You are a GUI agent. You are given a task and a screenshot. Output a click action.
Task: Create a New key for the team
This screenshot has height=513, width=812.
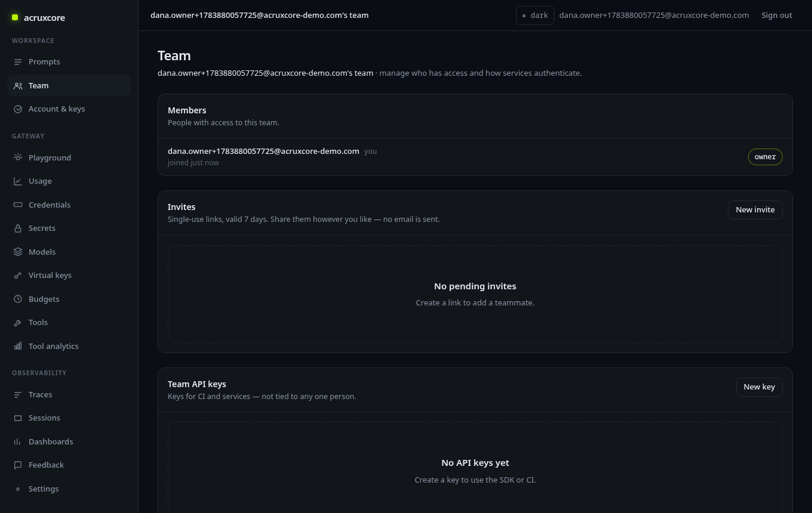click(759, 387)
